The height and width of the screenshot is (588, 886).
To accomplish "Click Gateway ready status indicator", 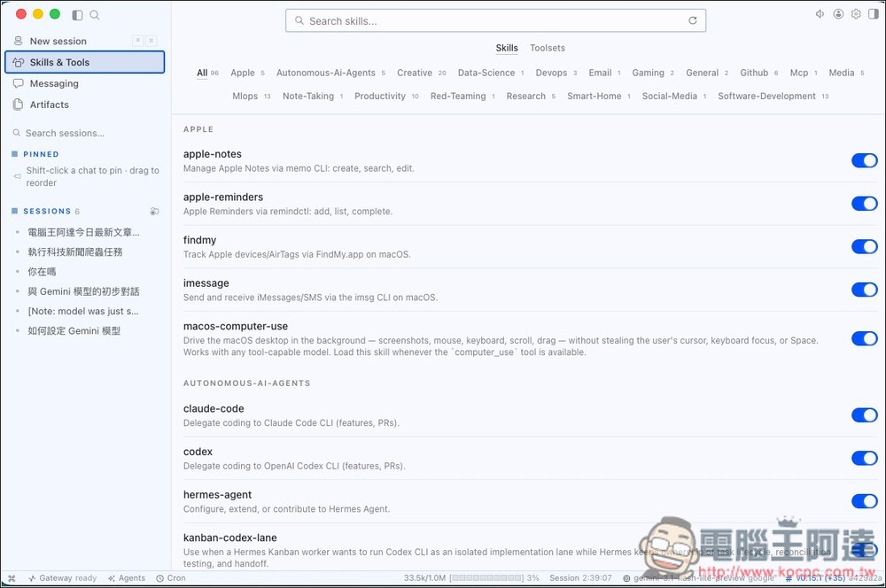I will pos(63,578).
